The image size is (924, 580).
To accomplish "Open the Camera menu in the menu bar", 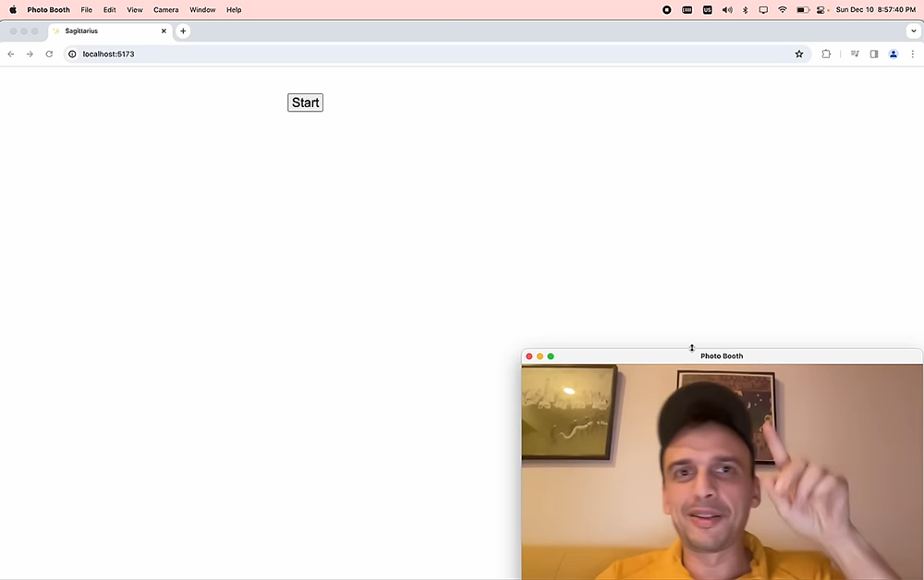I will point(165,10).
